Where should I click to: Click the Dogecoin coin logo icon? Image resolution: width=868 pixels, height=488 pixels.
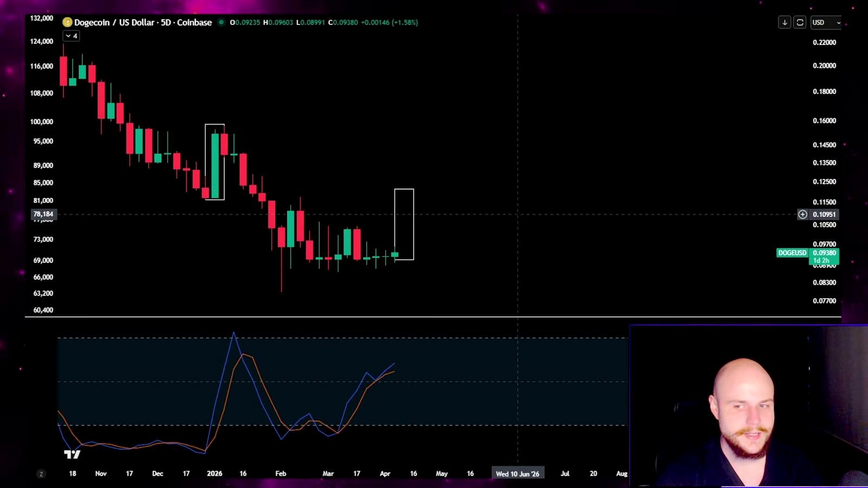click(x=67, y=22)
